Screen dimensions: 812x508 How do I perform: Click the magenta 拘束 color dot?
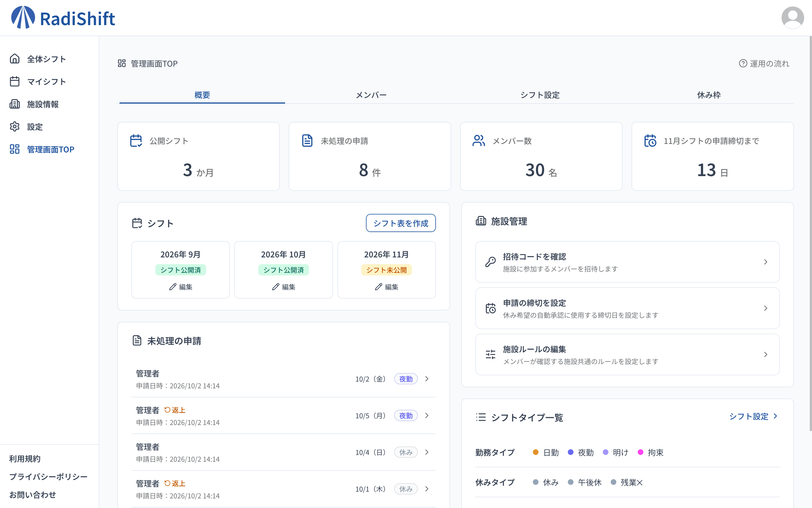point(641,452)
